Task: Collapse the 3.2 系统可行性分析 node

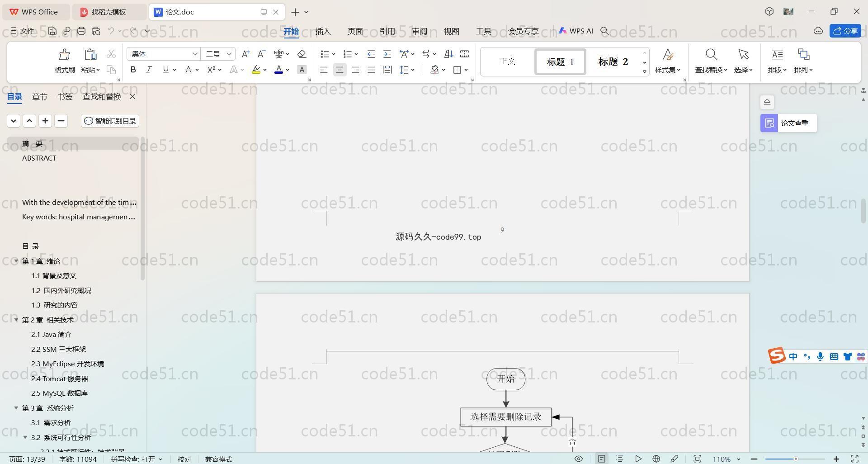Action: tap(25, 437)
